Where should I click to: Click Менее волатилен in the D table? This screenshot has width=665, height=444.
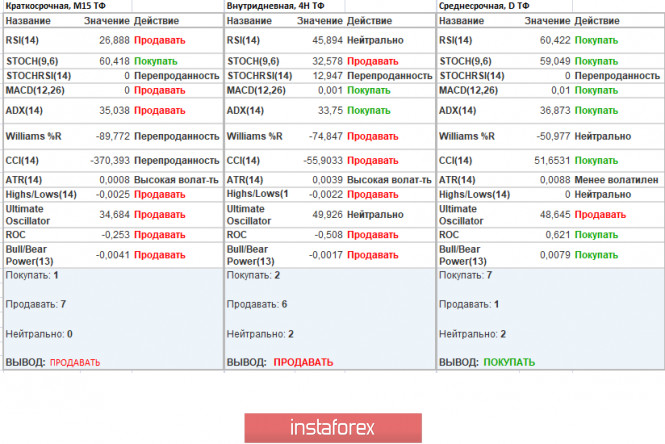point(617,180)
